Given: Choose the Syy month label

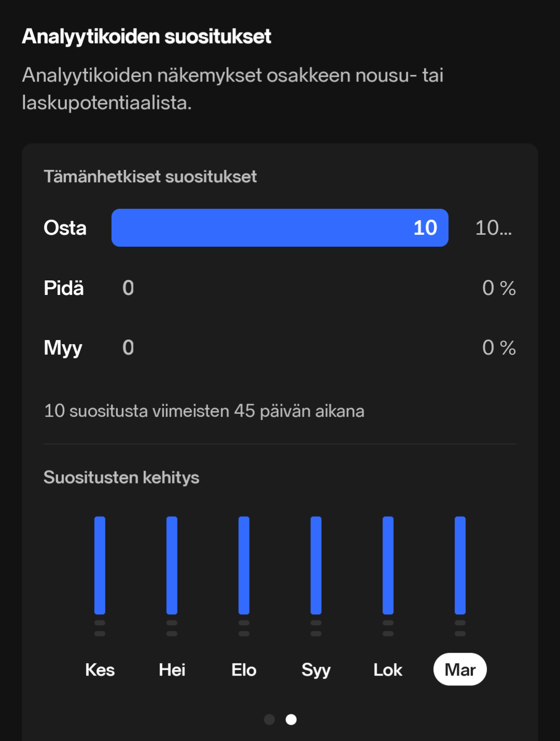Looking at the screenshot, I should (x=316, y=669).
